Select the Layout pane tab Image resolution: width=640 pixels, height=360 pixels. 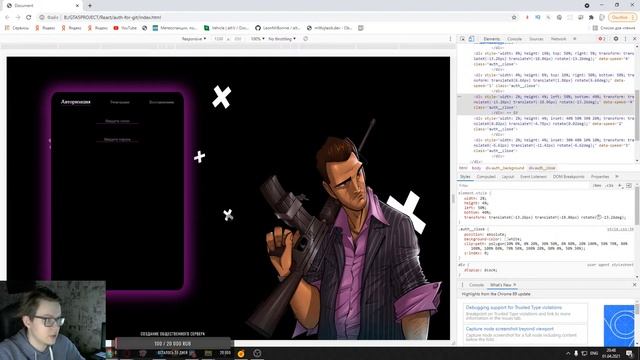tap(508, 177)
